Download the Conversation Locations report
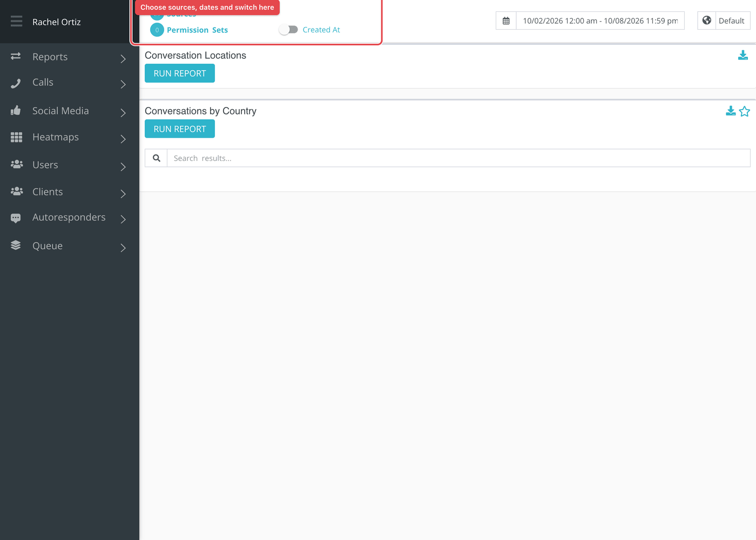 [743, 55]
